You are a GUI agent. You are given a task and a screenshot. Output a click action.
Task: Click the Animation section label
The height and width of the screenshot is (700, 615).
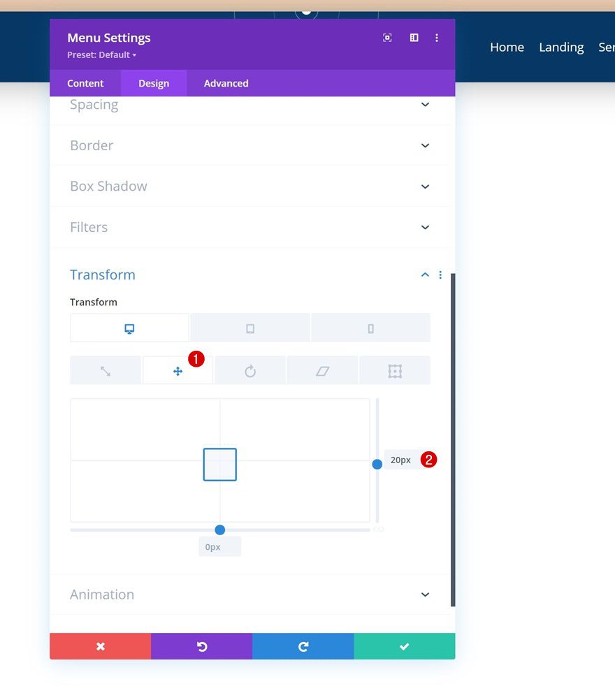pyautogui.click(x=102, y=595)
